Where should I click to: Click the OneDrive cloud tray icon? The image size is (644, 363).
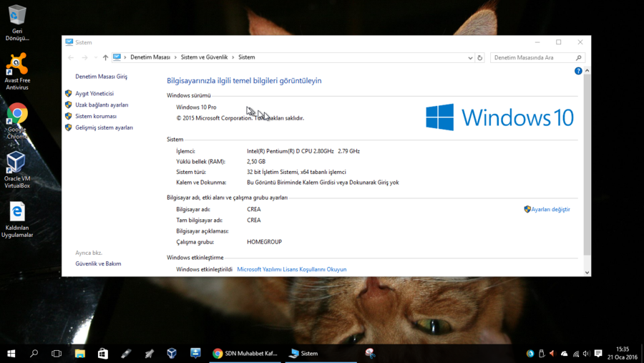tap(565, 354)
